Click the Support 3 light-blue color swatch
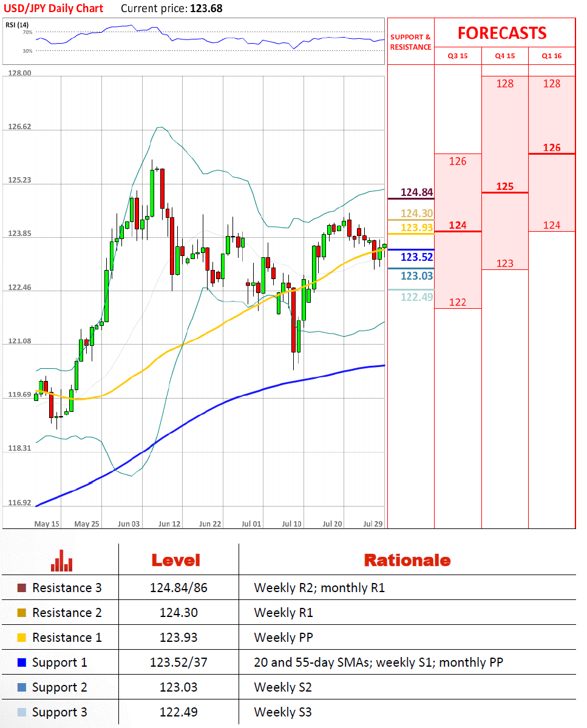Screen dimensions: 587x728 tap(22, 712)
